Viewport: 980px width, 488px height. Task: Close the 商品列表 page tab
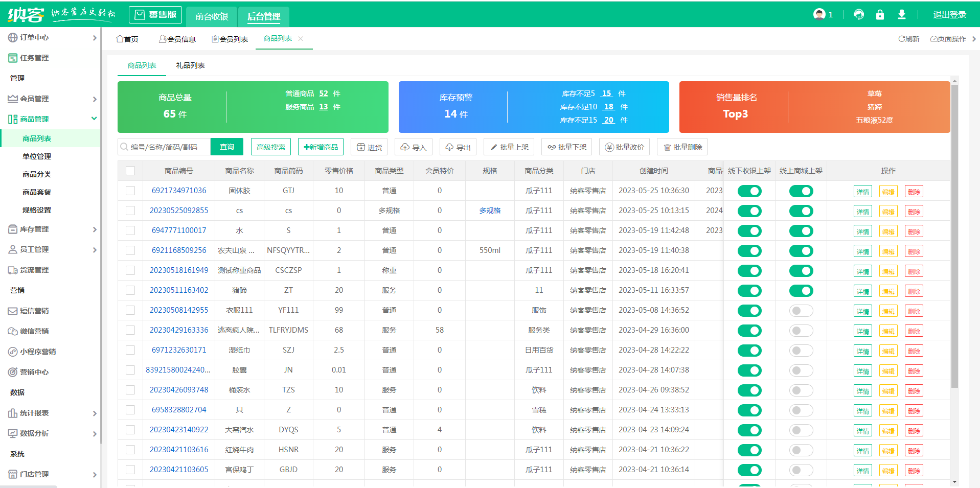(x=301, y=39)
